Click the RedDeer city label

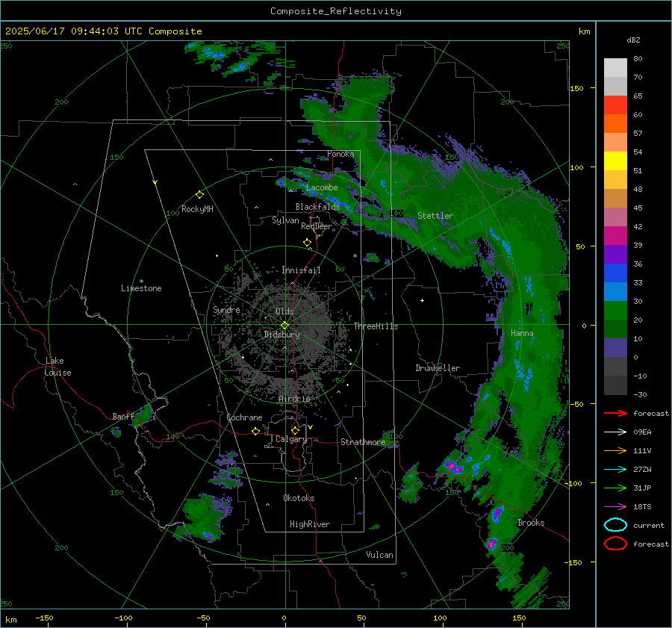(317, 226)
